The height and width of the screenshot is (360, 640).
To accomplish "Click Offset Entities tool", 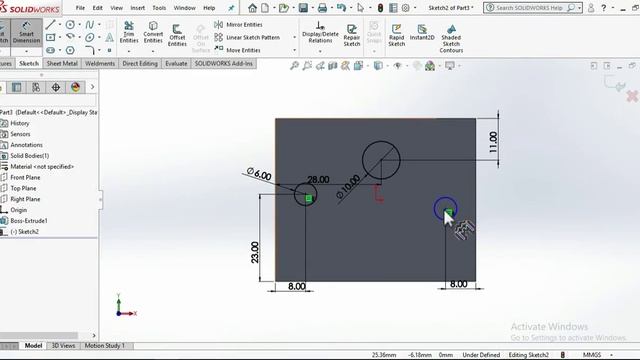I will click(x=177, y=35).
